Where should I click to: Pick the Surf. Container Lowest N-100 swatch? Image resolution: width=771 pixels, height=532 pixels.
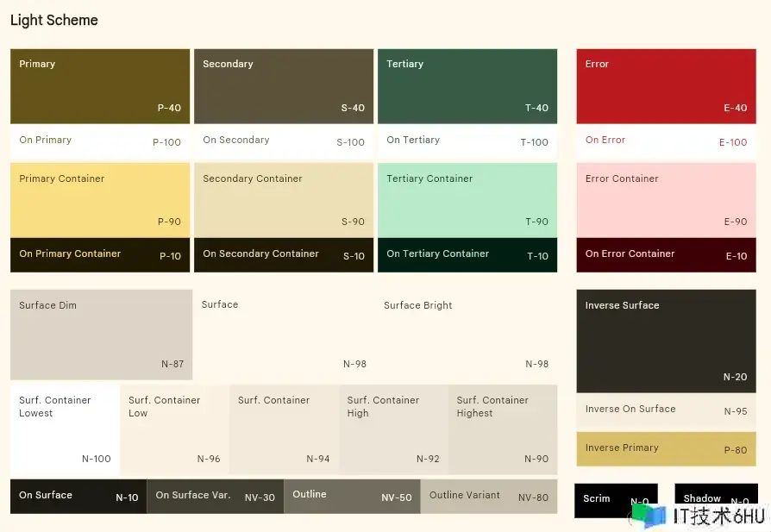65,429
